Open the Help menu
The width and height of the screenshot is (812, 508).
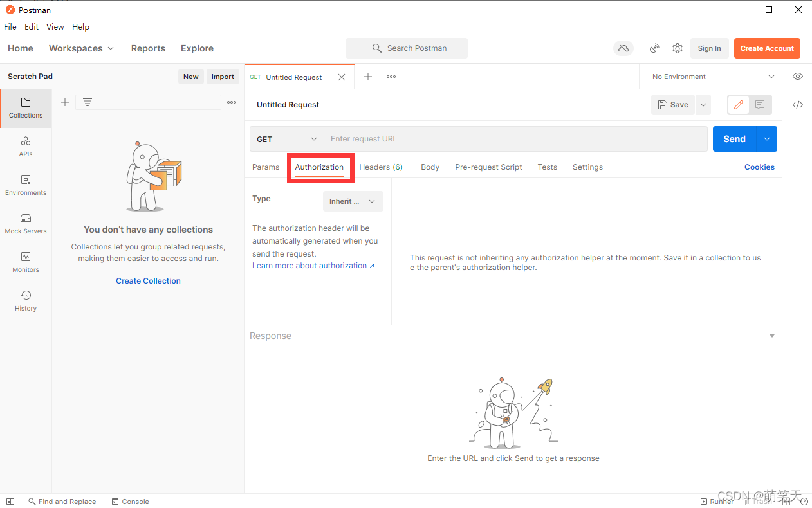point(80,27)
